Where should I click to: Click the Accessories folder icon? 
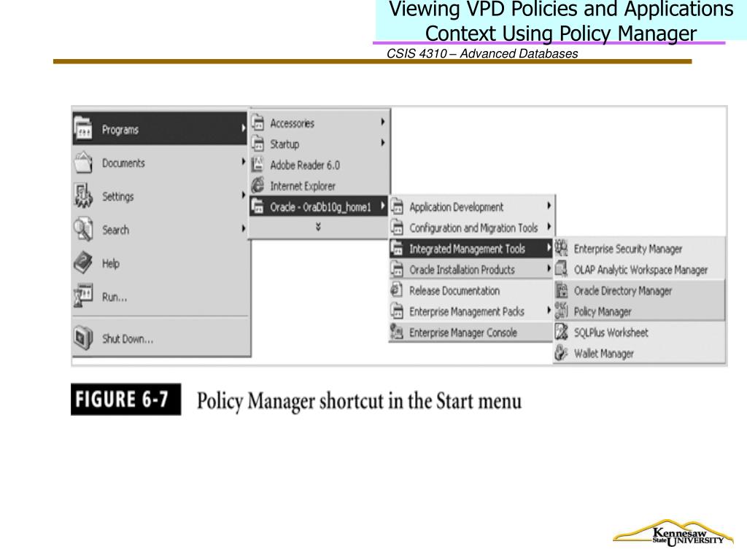click(x=258, y=122)
